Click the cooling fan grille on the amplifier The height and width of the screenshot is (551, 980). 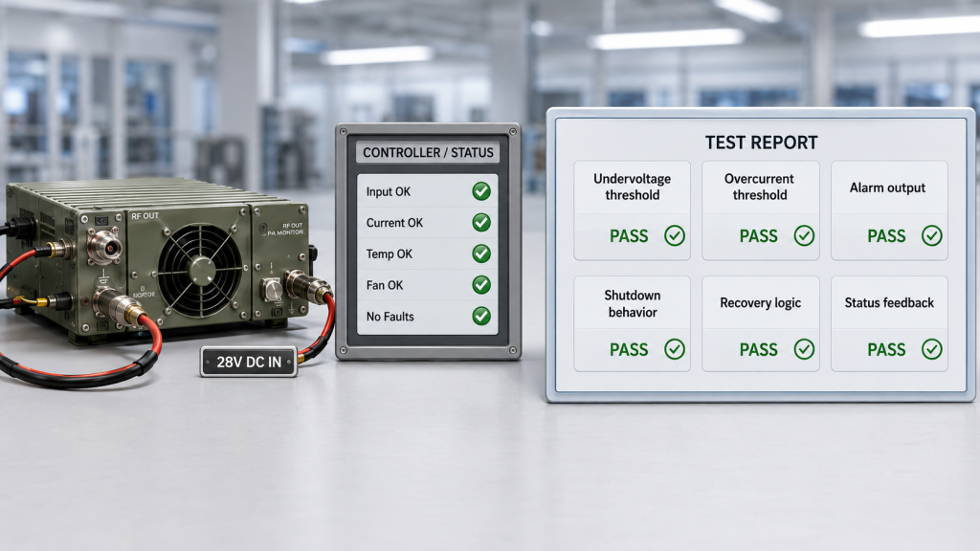tap(200, 271)
